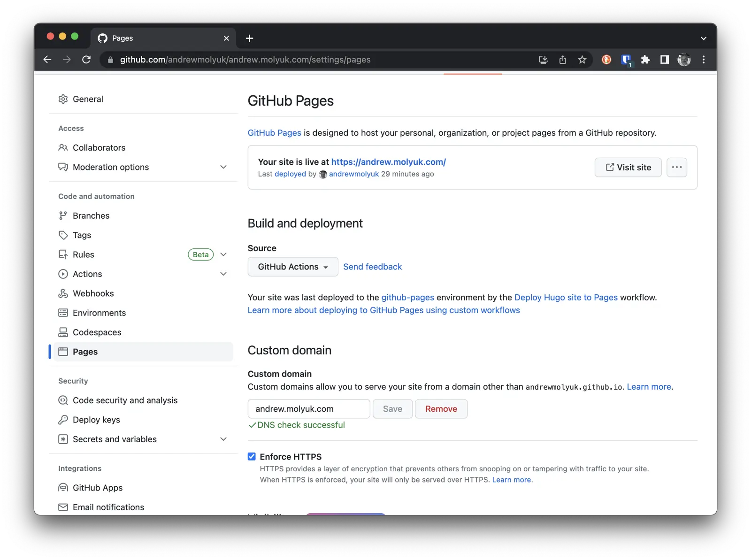Open the Send feedback link
The image size is (751, 560).
pyautogui.click(x=372, y=267)
